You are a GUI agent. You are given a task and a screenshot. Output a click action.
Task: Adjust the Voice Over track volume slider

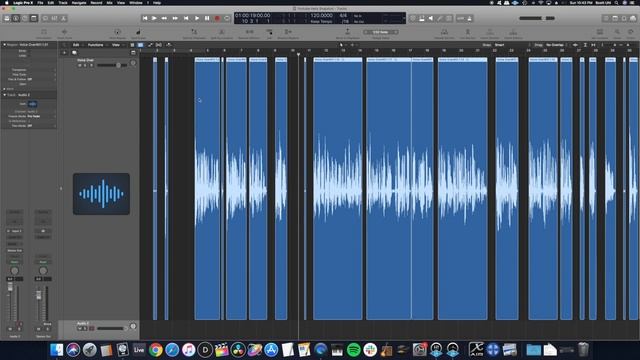(111, 65)
